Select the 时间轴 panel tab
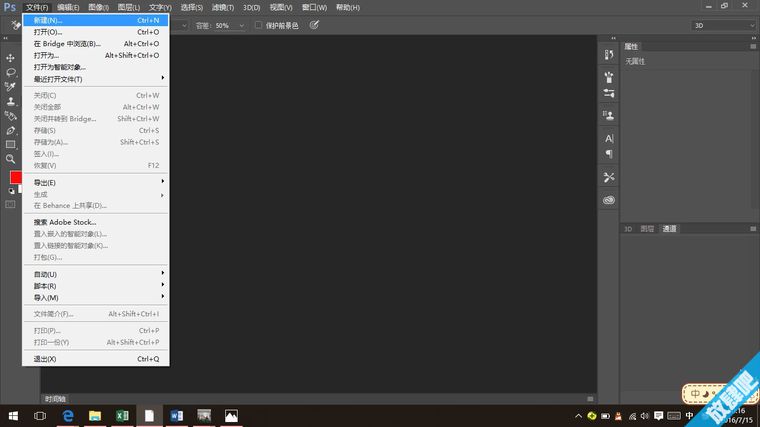This screenshot has height=427, width=760. point(55,399)
